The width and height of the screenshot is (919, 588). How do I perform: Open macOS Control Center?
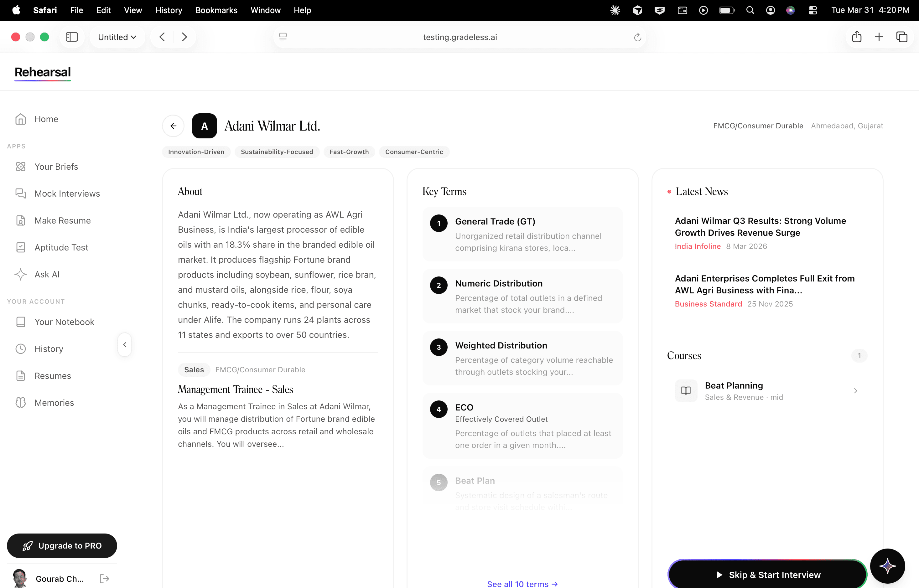(813, 10)
